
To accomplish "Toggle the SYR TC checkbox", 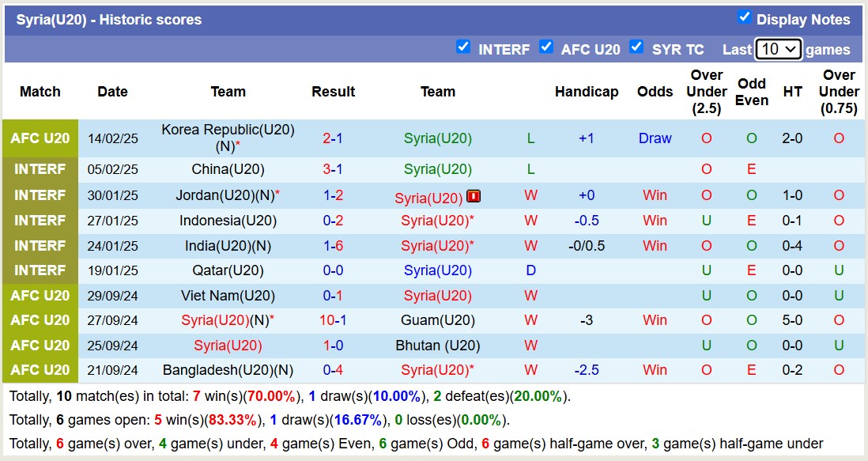I will pos(636,47).
